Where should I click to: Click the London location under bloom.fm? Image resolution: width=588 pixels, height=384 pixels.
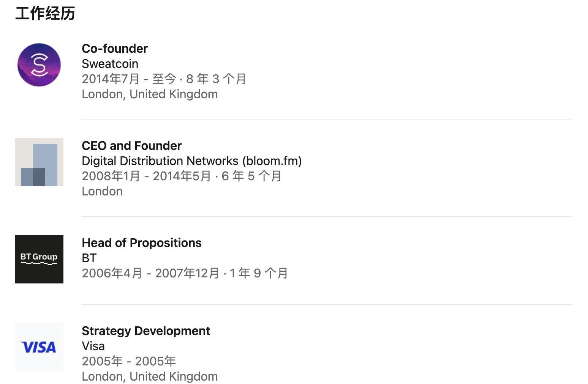(102, 191)
